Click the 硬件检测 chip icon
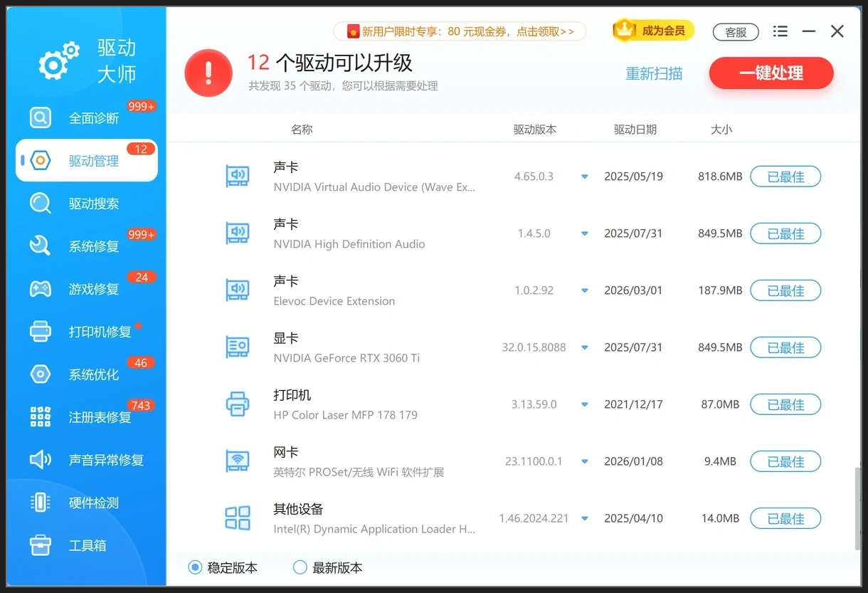The height and width of the screenshot is (593, 868). (x=41, y=502)
